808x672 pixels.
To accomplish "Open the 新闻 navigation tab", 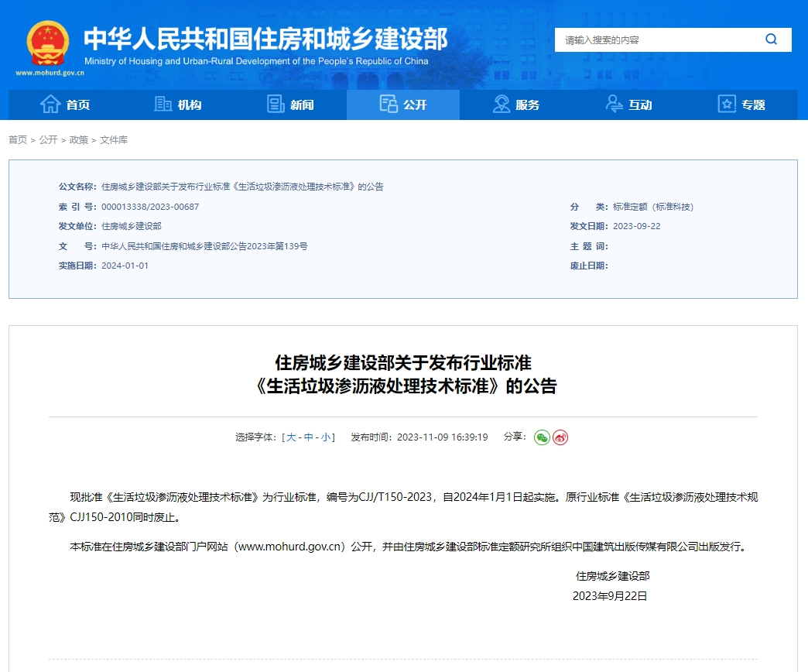I will [x=291, y=105].
